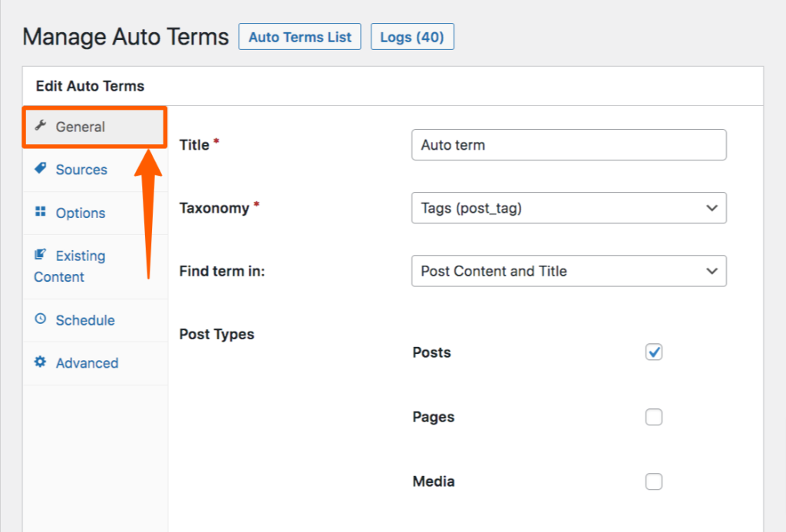This screenshot has height=532, width=786.
Task: Open the General tab
Action: coord(94,127)
